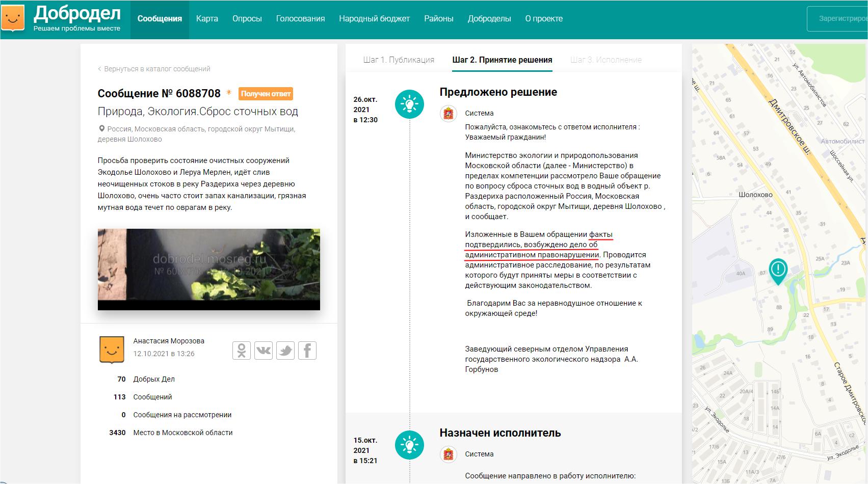Open the attached drain pipe photo

click(x=209, y=270)
